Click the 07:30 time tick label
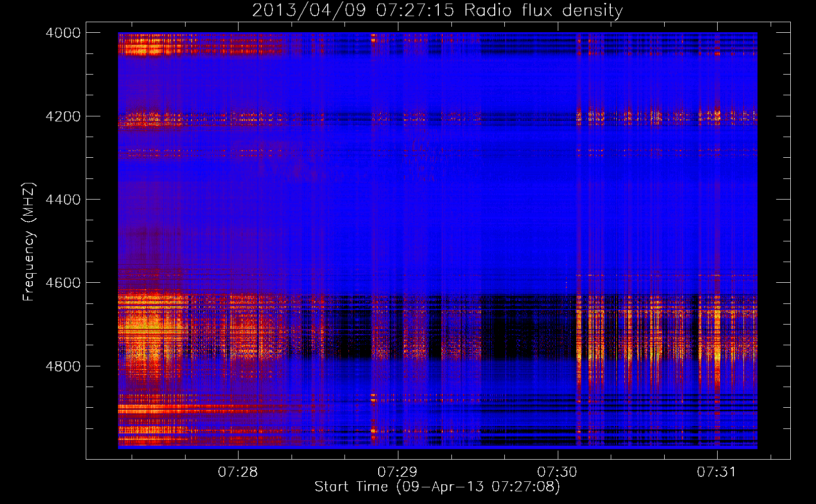The height and width of the screenshot is (504, 816). coord(557,472)
